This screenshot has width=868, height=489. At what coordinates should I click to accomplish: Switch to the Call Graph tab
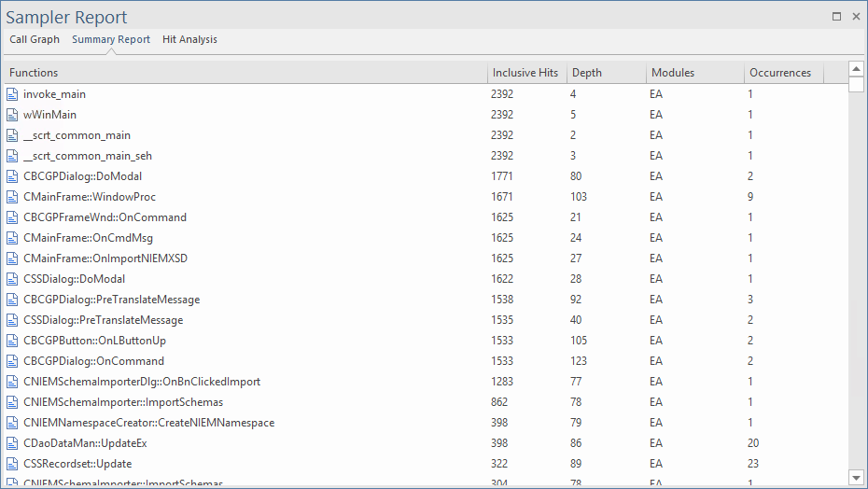point(35,40)
